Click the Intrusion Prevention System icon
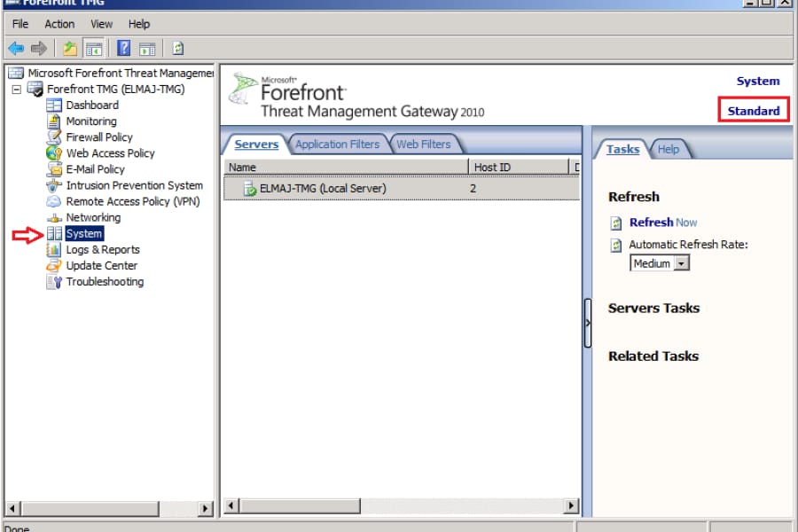798x532 pixels. [x=53, y=185]
